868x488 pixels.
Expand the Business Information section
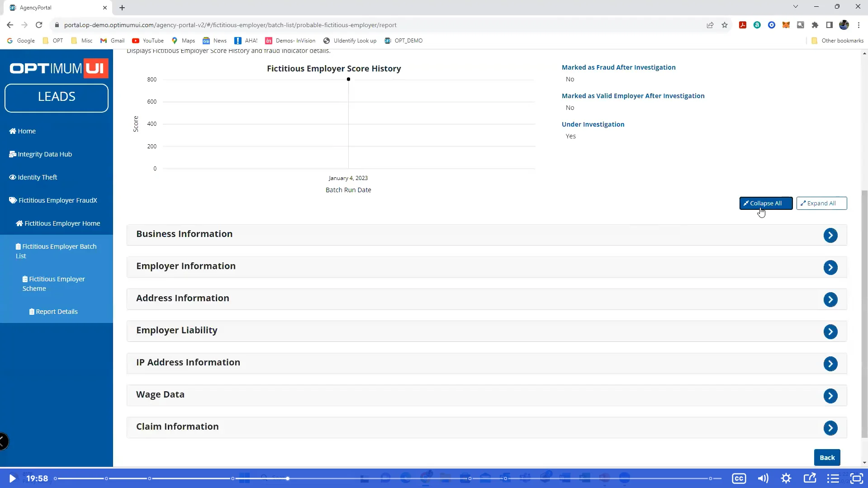[x=830, y=235]
